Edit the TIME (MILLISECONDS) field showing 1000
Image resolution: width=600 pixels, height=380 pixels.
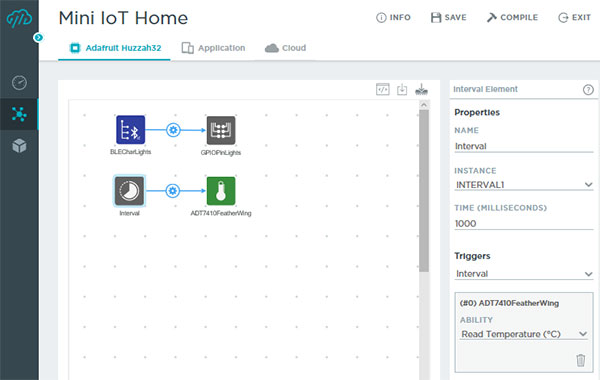click(523, 223)
